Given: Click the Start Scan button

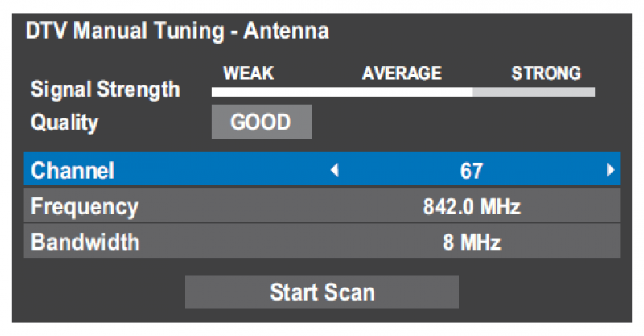Looking at the screenshot, I should coord(321,292).
